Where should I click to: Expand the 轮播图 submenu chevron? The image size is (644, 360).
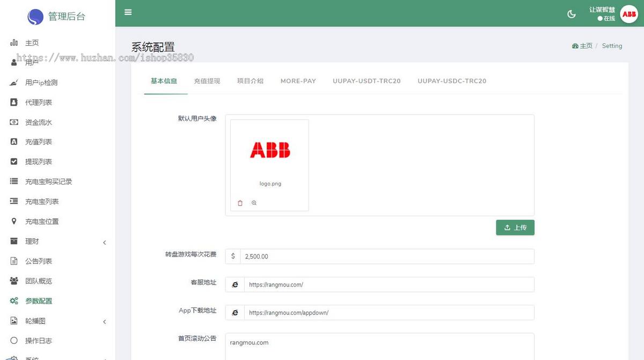[105, 322]
